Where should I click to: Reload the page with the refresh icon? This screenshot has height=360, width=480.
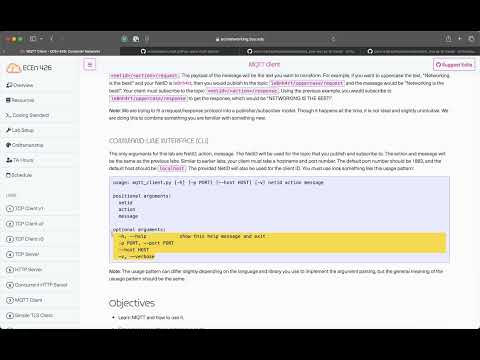tap(333, 39)
